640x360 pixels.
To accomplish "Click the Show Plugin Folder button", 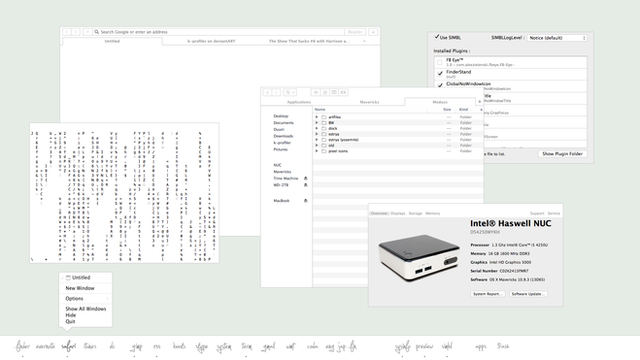I will pyautogui.click(x=562, y=154).
